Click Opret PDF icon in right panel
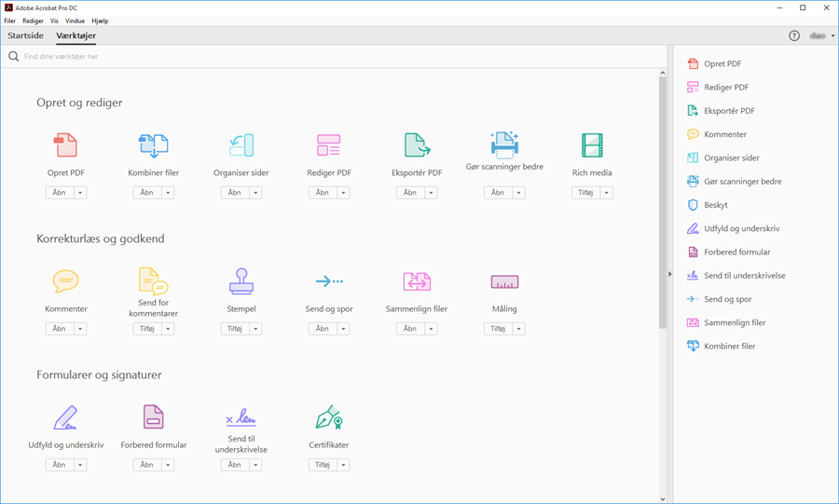The height and width of the screenshot is (504, 839). (x=693, y=63)
